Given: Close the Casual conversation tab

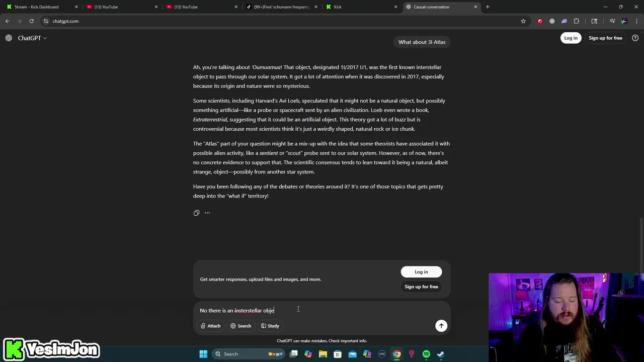Looking at the screenshot, I should pyautogui.click(x=475, y=7).
